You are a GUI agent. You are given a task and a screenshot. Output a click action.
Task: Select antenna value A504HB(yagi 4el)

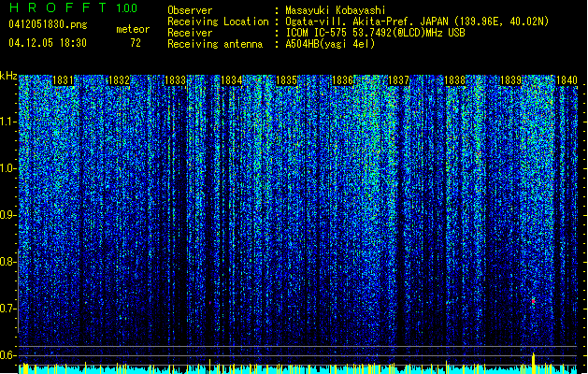(330, 44)
